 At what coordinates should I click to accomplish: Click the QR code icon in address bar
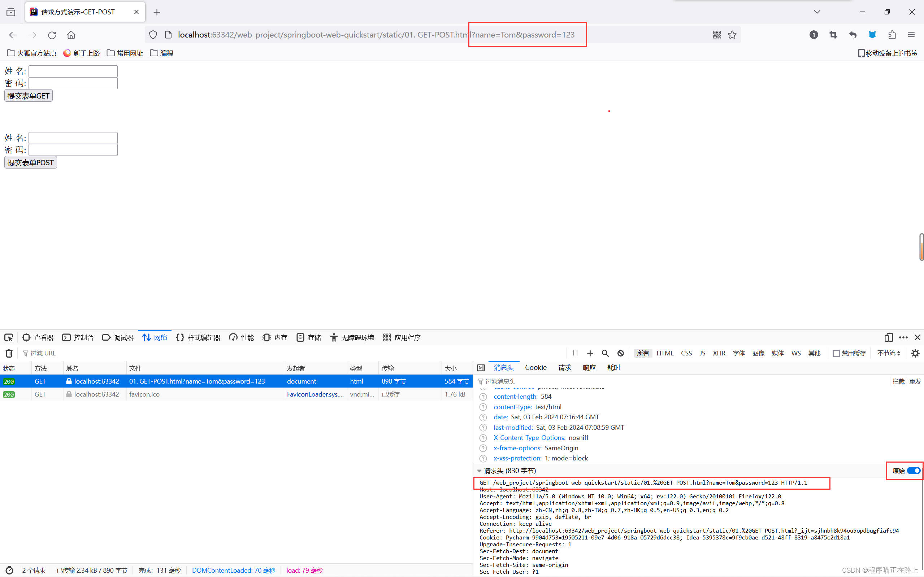point(717,35)
